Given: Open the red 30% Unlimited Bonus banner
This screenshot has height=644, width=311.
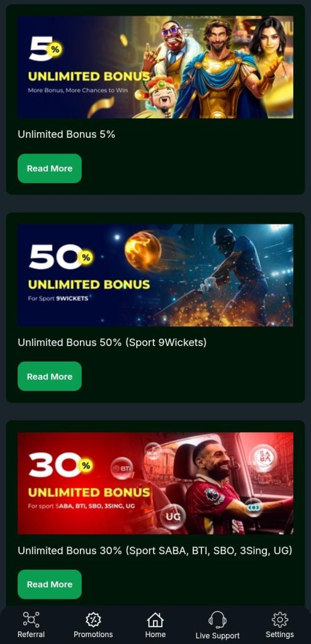Looking at the screenshot, I should (x=155, y=483).
